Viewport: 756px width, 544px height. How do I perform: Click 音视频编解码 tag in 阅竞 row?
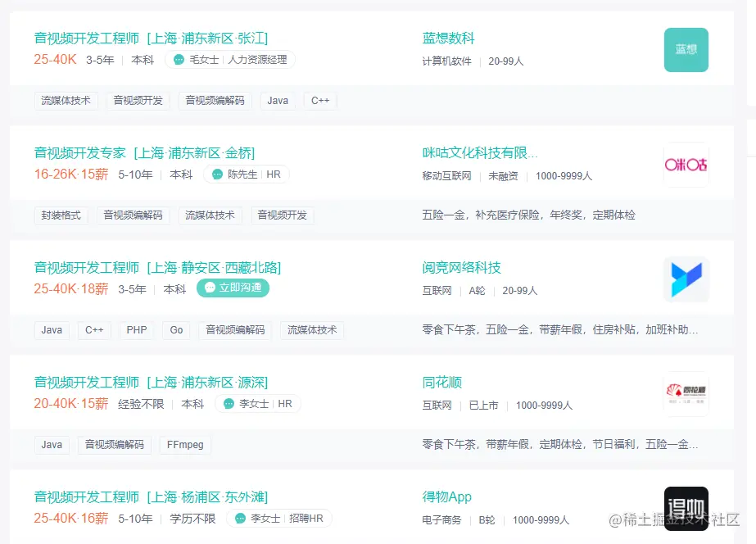235,330
